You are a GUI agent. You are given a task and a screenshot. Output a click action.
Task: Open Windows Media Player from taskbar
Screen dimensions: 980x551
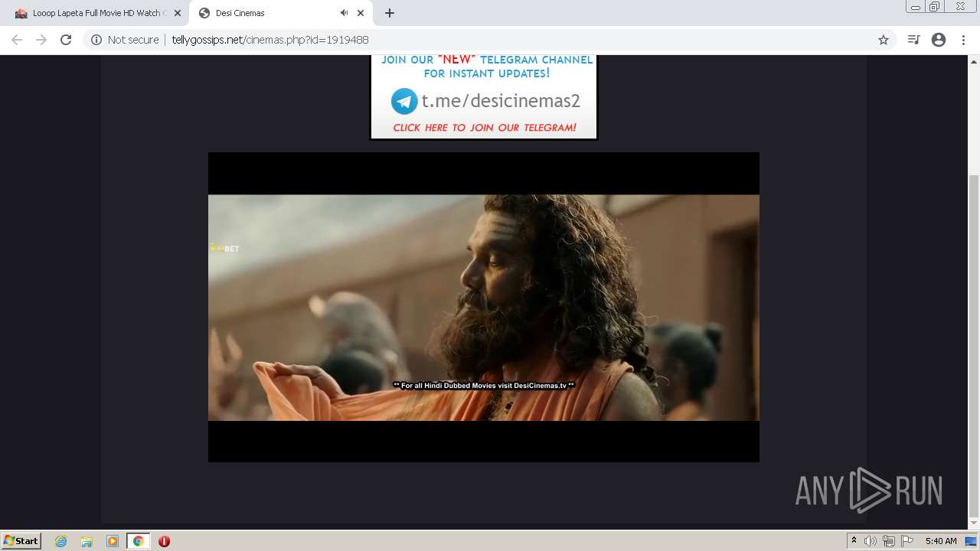pos(113,541)
